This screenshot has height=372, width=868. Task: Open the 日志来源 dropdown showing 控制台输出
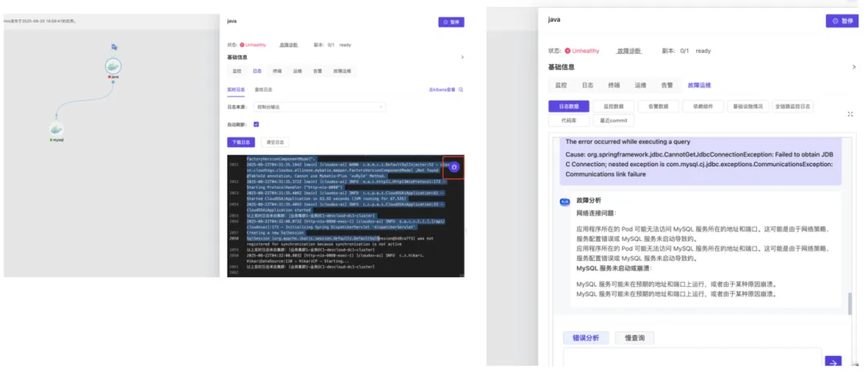(319, 107)
